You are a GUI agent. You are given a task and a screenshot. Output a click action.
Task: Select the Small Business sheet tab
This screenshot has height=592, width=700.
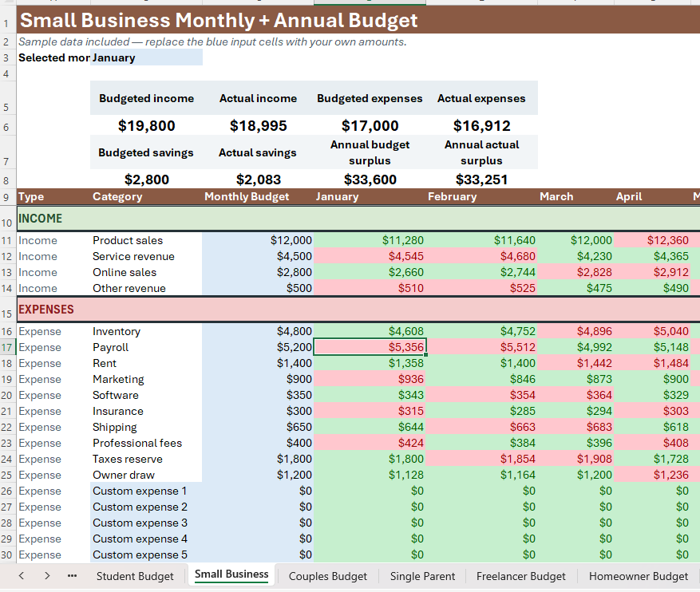point(231,574)
